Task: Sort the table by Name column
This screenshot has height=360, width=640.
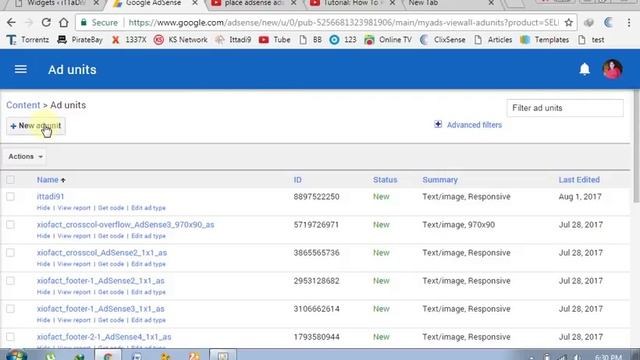Action: pos(48,180)
